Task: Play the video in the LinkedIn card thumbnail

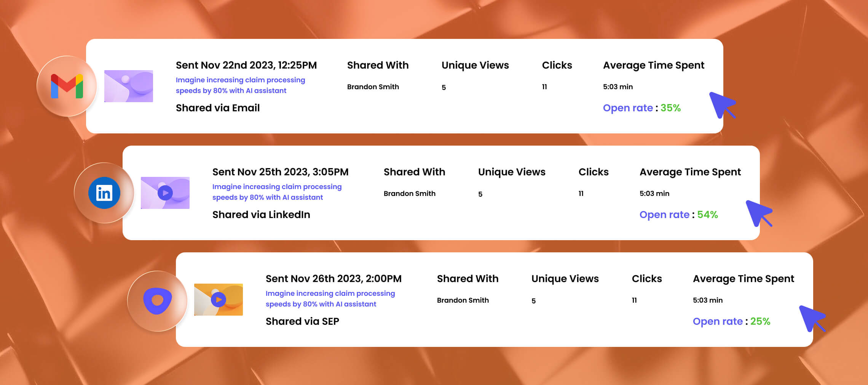Action: [165, 193]
